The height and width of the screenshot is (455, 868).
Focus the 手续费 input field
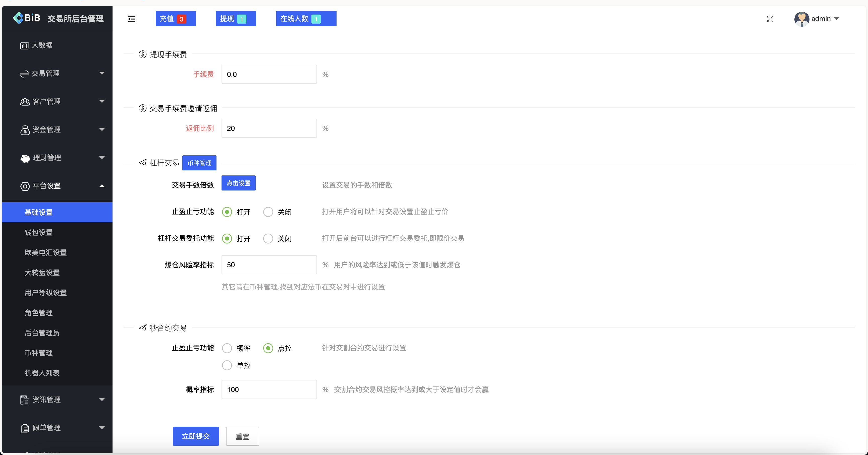269,75
